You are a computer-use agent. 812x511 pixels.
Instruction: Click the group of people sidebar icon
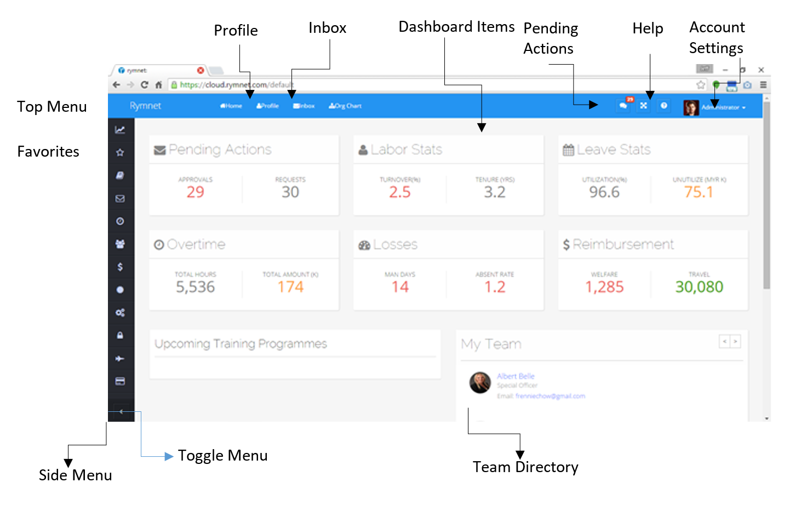click(x=120, y=244)
